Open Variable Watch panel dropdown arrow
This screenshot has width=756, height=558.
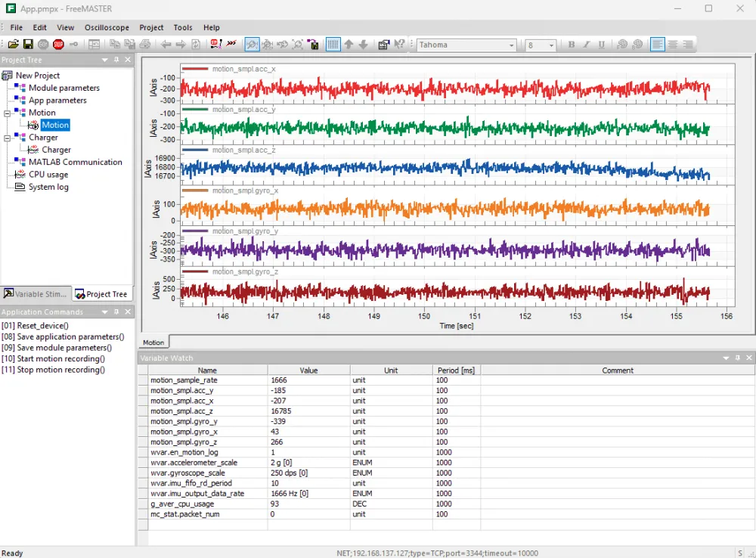[726, 358]
